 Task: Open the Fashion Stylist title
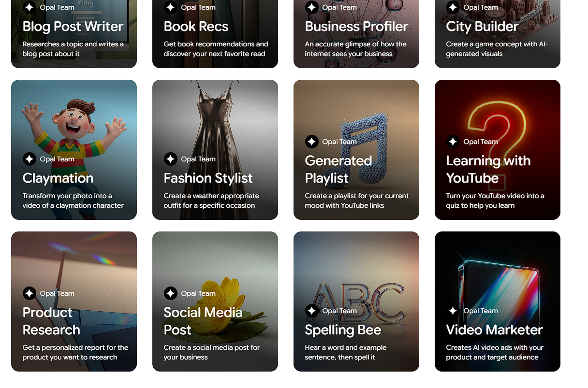coord(208,178)
